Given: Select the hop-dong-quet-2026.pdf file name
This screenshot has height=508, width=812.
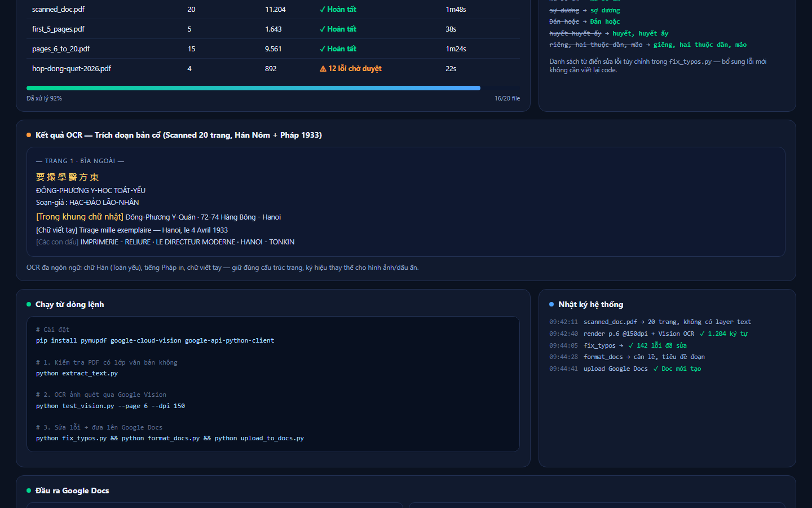Looking at the screenshot, I should [72, 69].
